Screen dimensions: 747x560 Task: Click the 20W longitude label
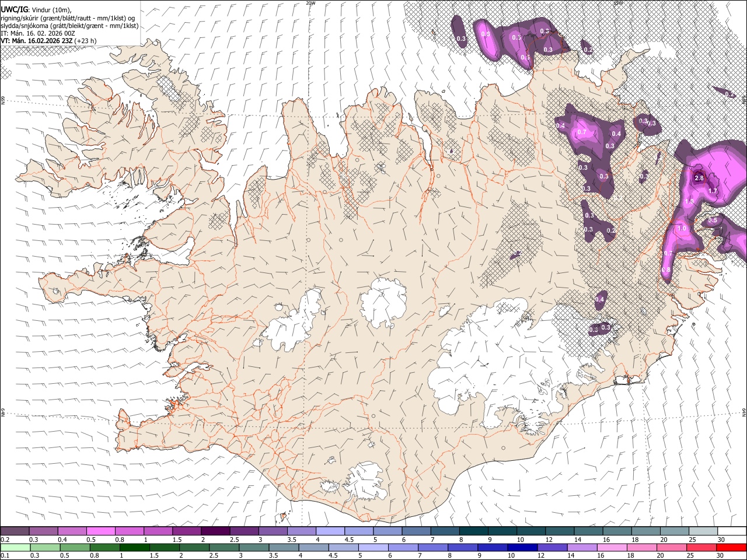point(310,3)
